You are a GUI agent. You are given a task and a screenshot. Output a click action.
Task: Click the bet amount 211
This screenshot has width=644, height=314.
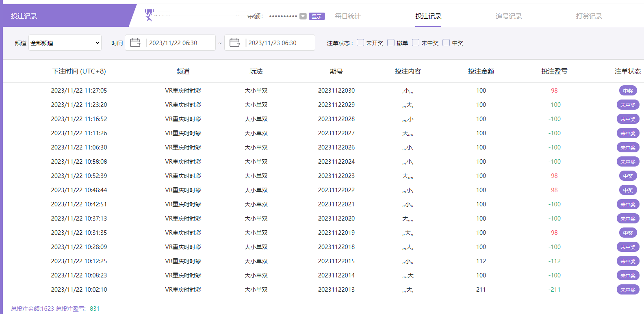click(481, 290)
